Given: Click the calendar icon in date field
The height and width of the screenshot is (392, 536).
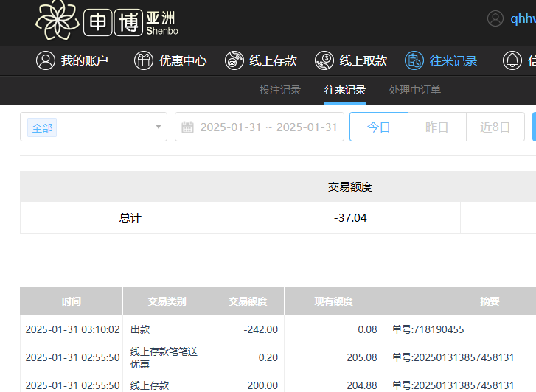Looking at the screenshot, I should [x=188, y=127].
